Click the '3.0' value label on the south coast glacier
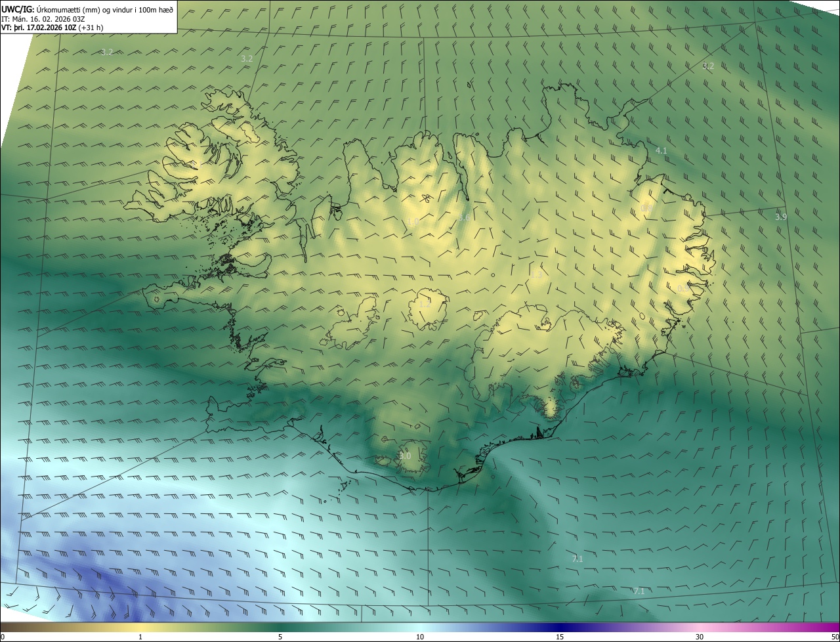Screen dimensions: 840x642 click(405, 456)
